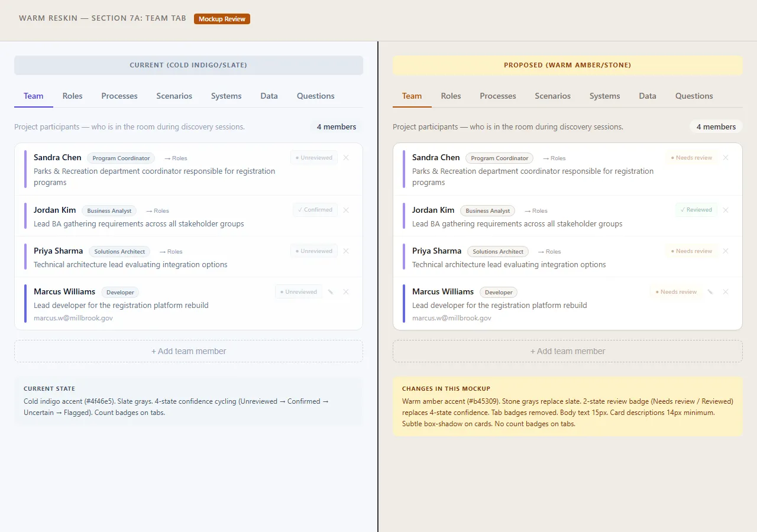Remove Priya Sharma in the current indigo panel
The image size is (757, 532).
(346, 251)
